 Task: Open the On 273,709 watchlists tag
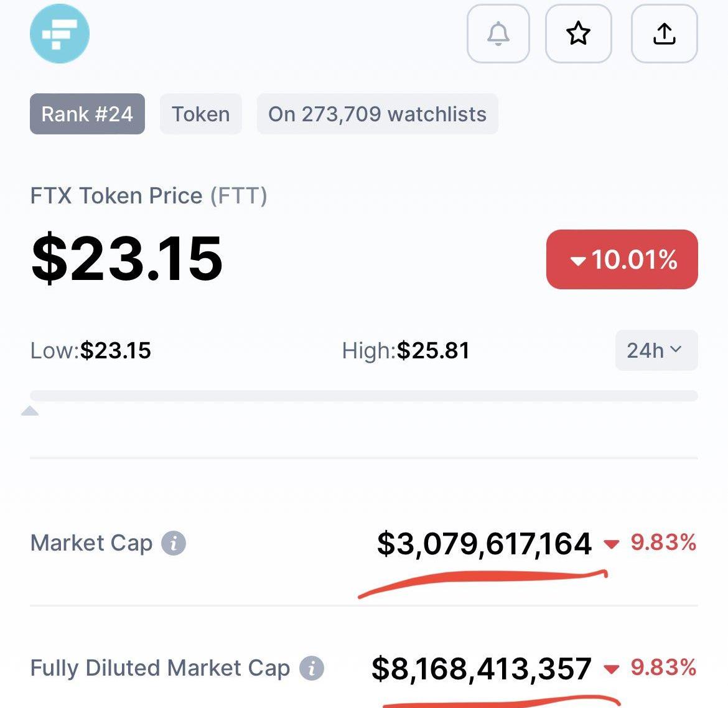point(378,114)
